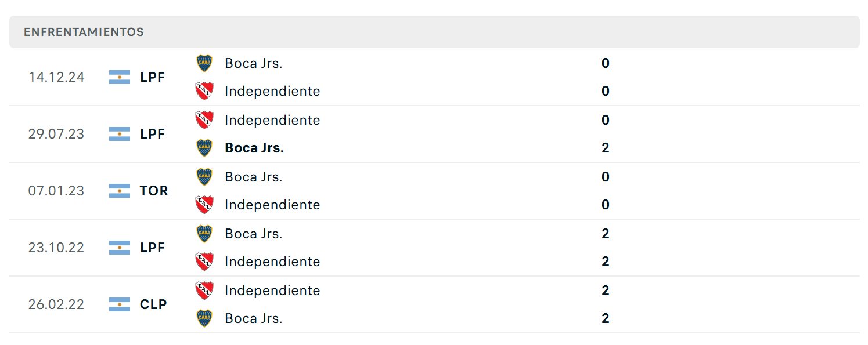
Task: Click Independiente crest in 29.07.23 match
Action: 204,120
